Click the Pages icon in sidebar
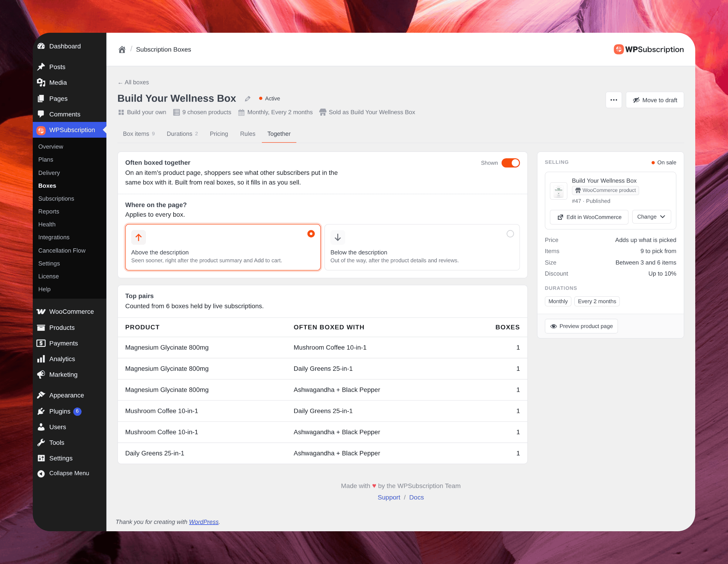Image resolution: width=728 pixels, height=564 pixels. [x=41, y=99]
